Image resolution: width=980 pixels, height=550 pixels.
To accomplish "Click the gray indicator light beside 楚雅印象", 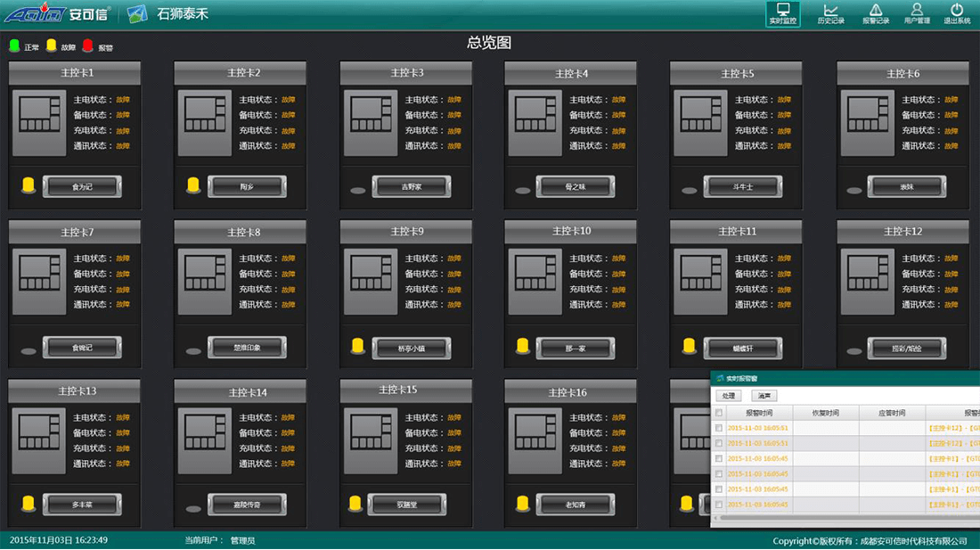I will coord(193,351).
